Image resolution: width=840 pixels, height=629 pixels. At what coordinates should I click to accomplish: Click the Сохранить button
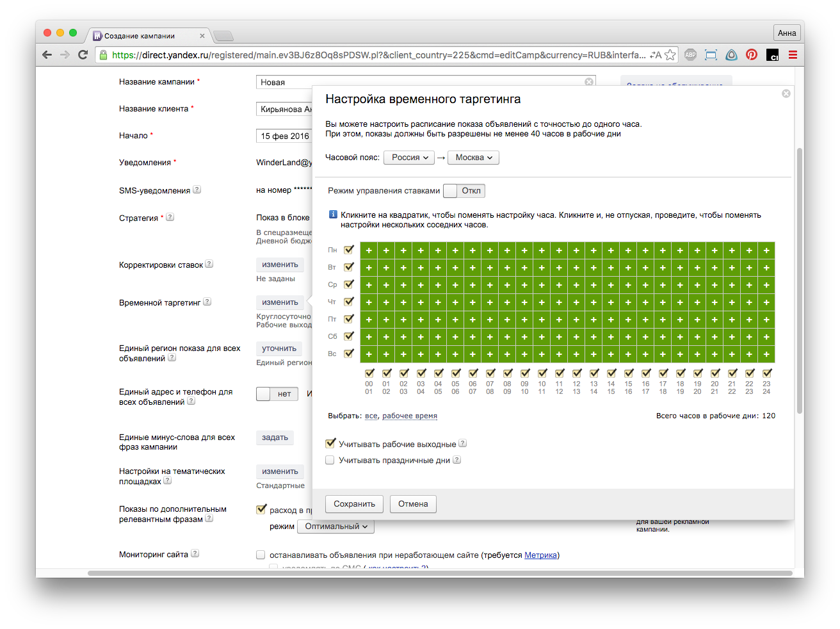tap(354, 504)
